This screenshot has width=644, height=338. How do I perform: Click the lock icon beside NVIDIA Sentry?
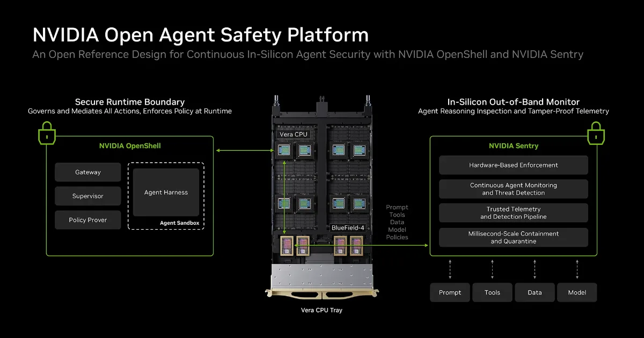(x=596, y=133)
